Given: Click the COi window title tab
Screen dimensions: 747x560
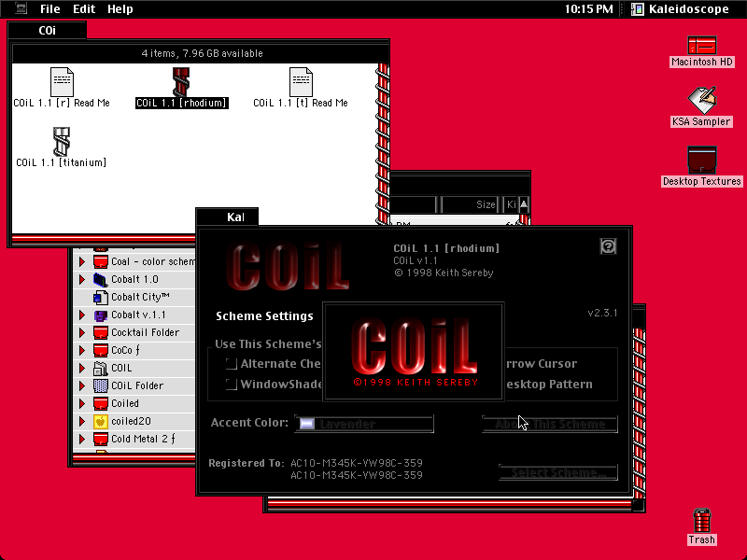Looking at the screenshot, I should (x=48, y=31).
